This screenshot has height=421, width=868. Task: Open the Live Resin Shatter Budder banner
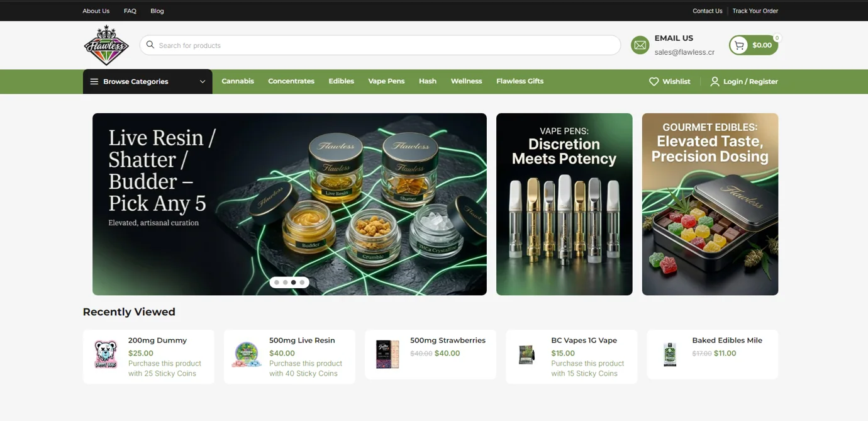(289, 204)
